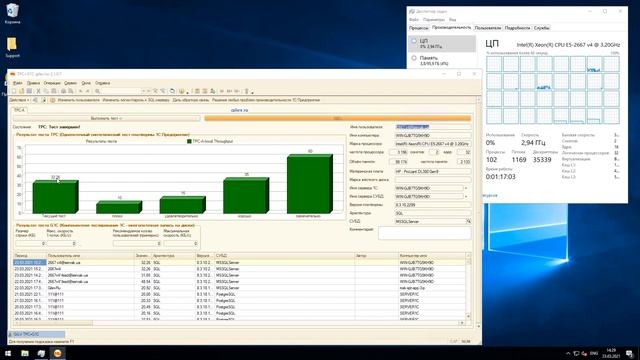Screen dimensions: 640x360
Task: Show hidden tray icons chevron
Action: (568, 353)
